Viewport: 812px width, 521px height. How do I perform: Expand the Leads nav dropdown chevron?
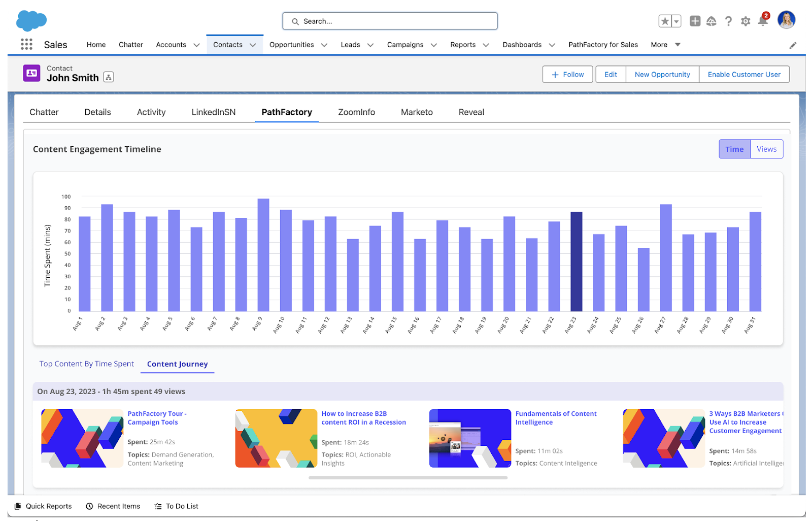[x=370, y=45]
